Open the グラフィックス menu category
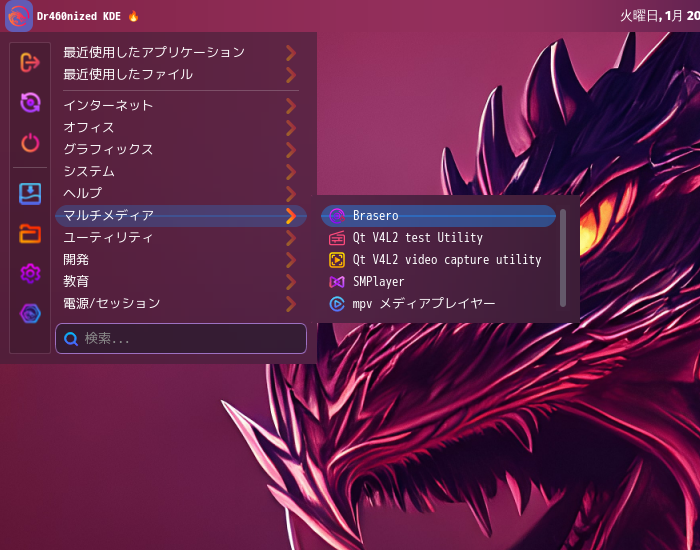Viewport: 700px width, 550px height. (181, 150)
